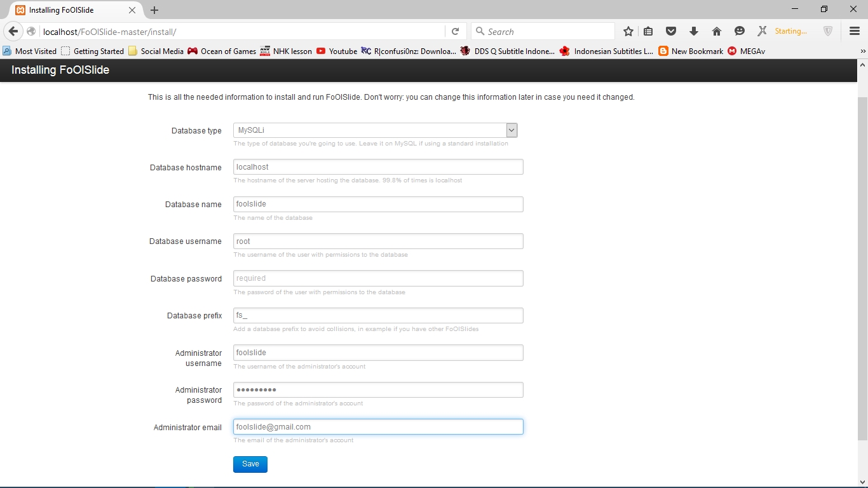Click the Administrator username field

378,353
